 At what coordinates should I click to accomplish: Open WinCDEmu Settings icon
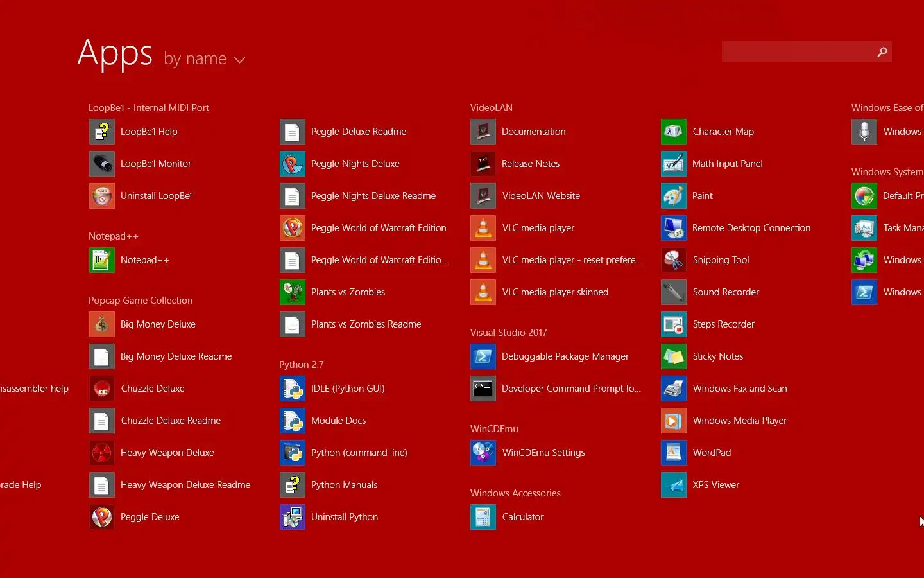point(483,453)
